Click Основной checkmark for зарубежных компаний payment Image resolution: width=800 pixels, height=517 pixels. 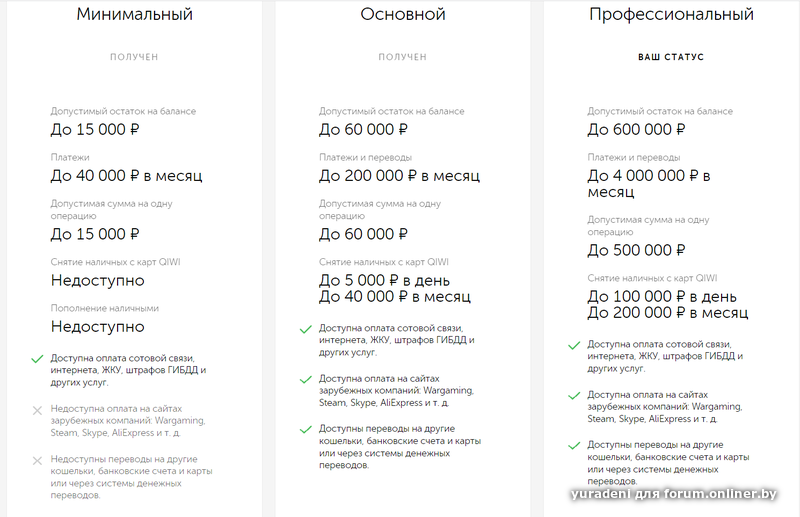coord(306,379)
